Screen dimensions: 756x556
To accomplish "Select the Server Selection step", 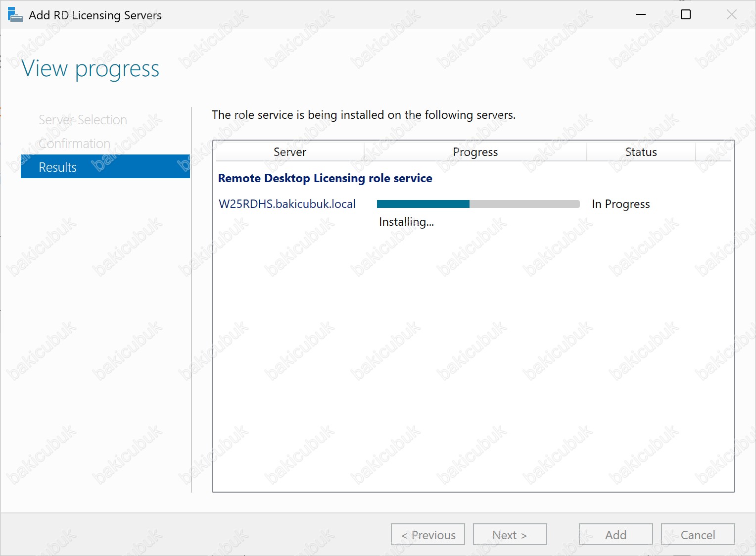I will click(83, 120).
